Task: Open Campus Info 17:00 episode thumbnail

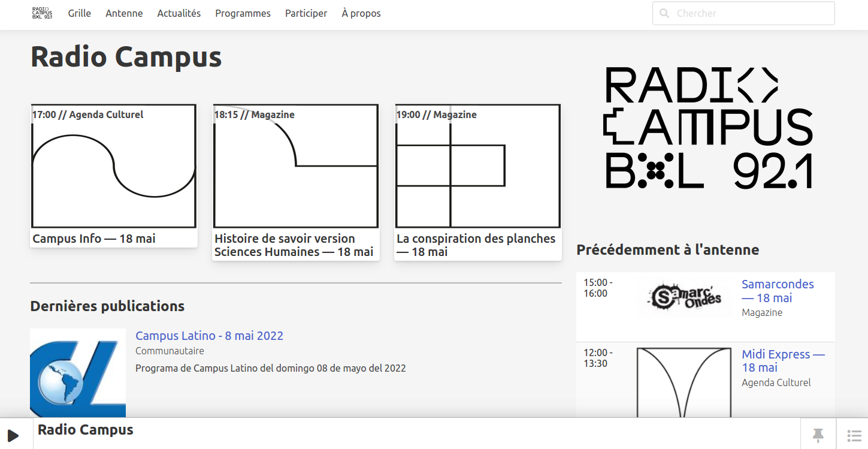Action: (114, 168)
